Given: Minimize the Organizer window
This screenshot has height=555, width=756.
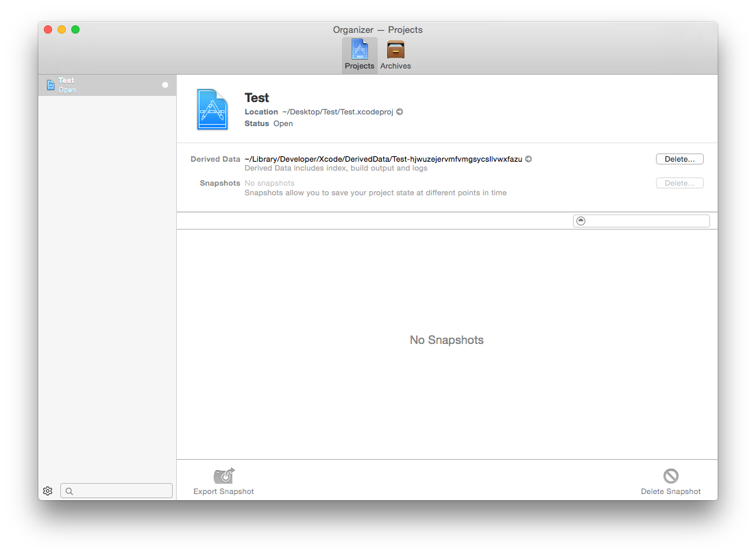Looking at the screenshot, I should tap(62, 29).
